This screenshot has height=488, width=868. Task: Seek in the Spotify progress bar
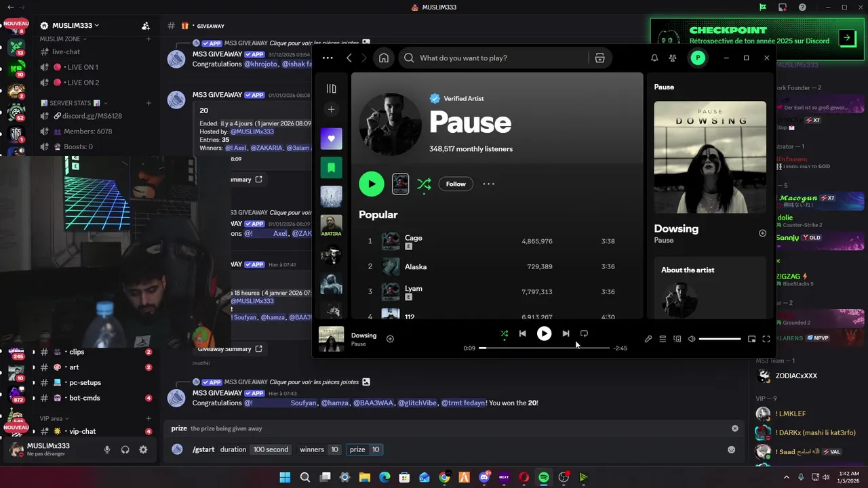(x=544, y=348)
